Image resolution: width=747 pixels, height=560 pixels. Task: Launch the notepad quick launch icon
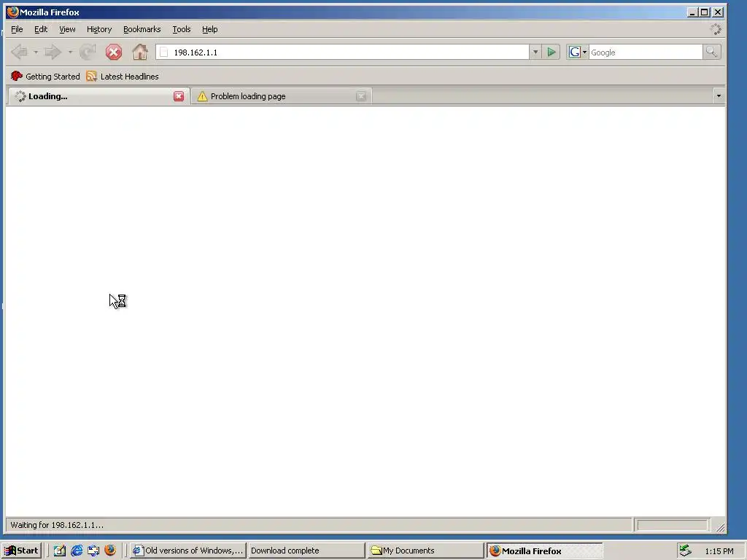point(59,551)
